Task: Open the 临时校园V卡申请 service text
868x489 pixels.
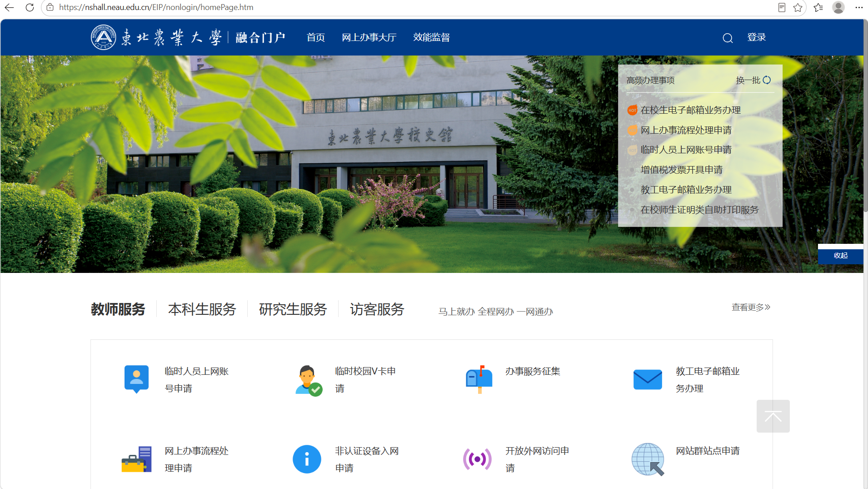Action: [365, 380]
